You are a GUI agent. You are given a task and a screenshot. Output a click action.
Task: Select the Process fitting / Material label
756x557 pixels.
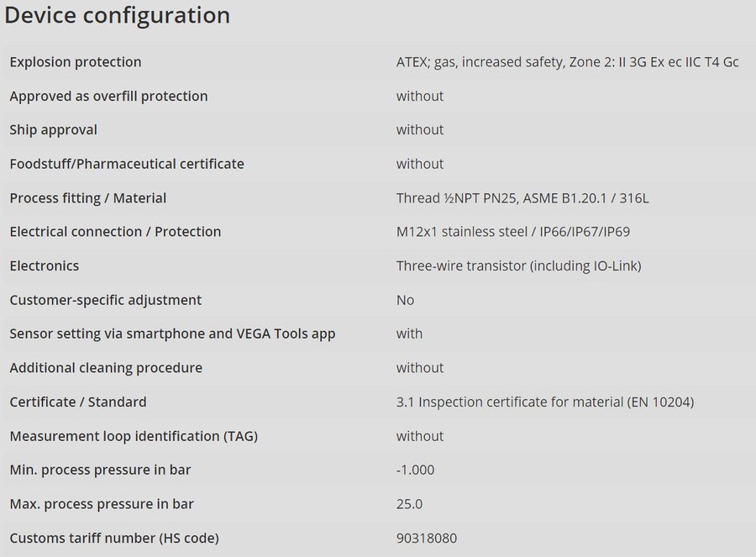tap(88, 198)
